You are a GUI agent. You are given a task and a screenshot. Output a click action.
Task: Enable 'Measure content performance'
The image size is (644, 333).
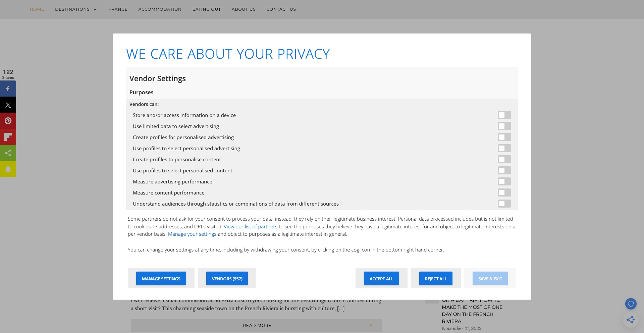pos(504,192)
